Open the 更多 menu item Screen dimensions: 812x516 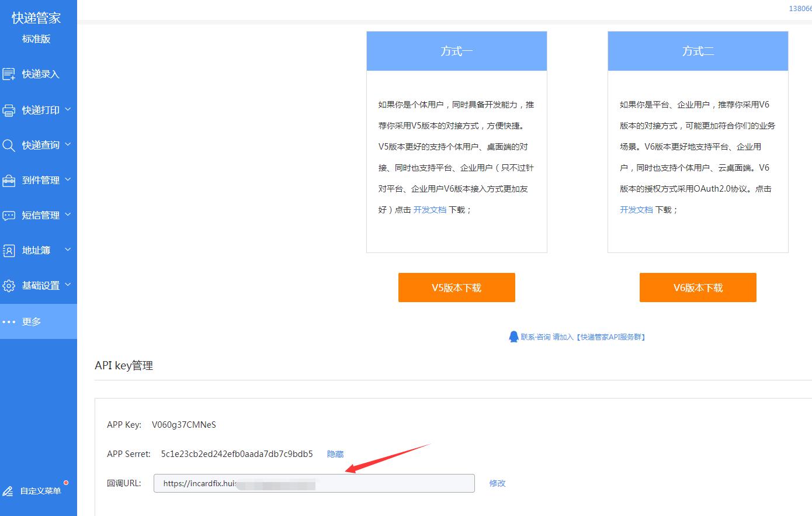[32, 321]
